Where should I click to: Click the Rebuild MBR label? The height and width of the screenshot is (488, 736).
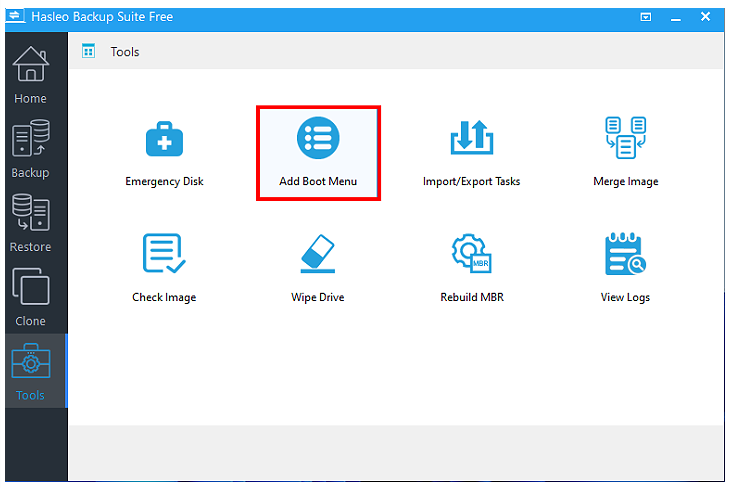[472, 297]
